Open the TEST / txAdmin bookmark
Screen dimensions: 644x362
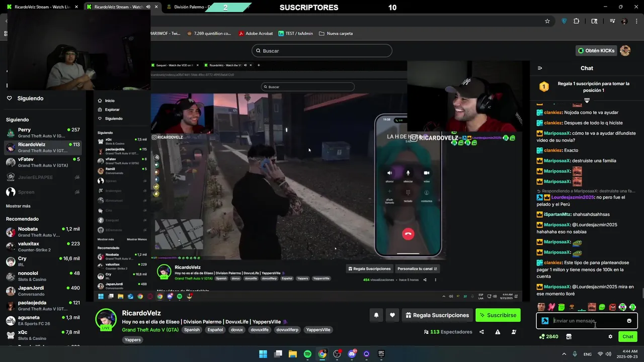click(295, 33)
